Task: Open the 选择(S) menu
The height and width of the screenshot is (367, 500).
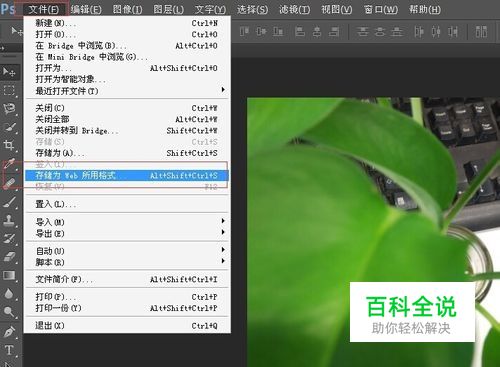Action: point(252,9)
